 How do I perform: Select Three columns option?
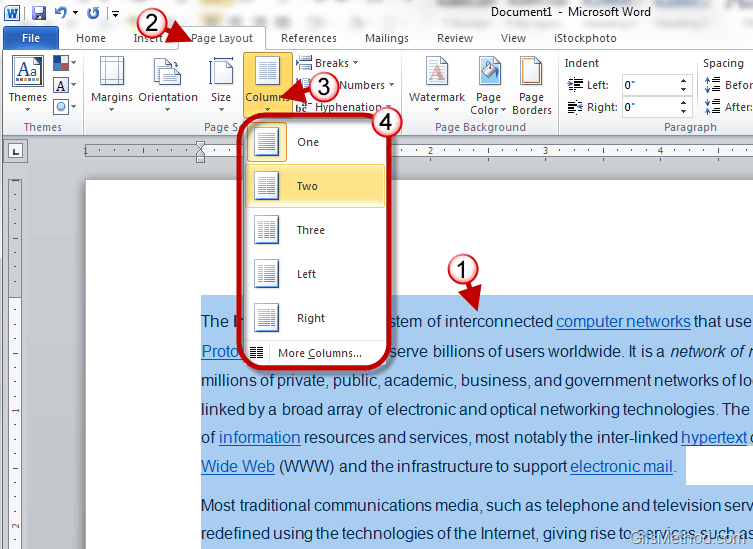tap(315, 230)
